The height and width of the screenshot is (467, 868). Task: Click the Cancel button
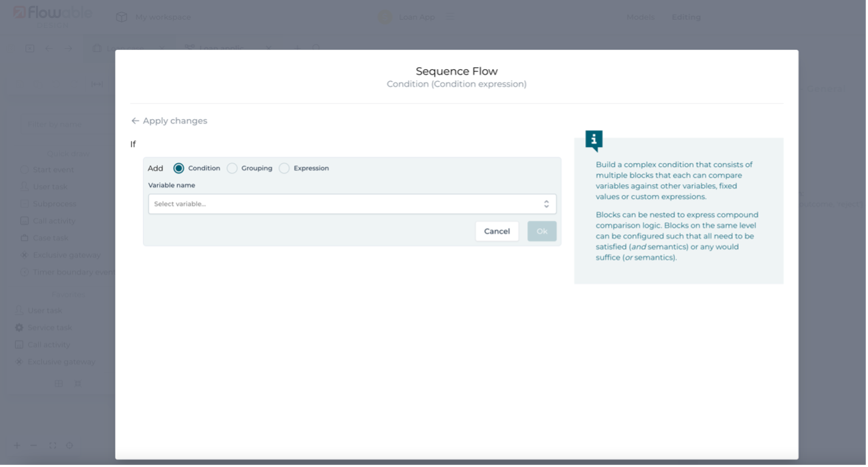click(x=497, y=232)
